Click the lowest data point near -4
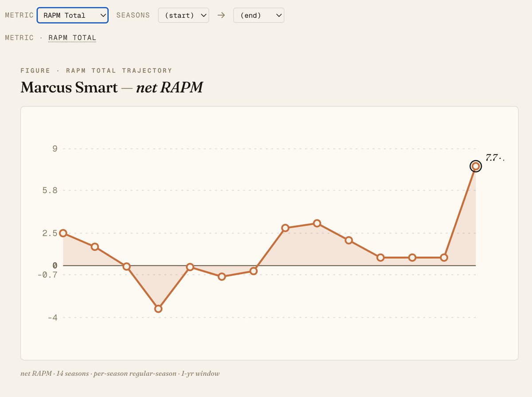Viewport: 532px width, 397px height. point(158,309)
